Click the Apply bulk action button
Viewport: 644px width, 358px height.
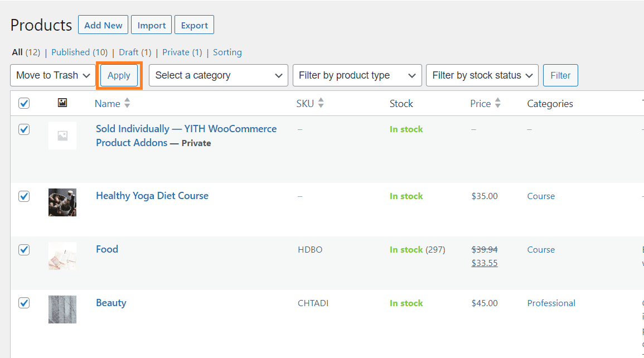119,75
